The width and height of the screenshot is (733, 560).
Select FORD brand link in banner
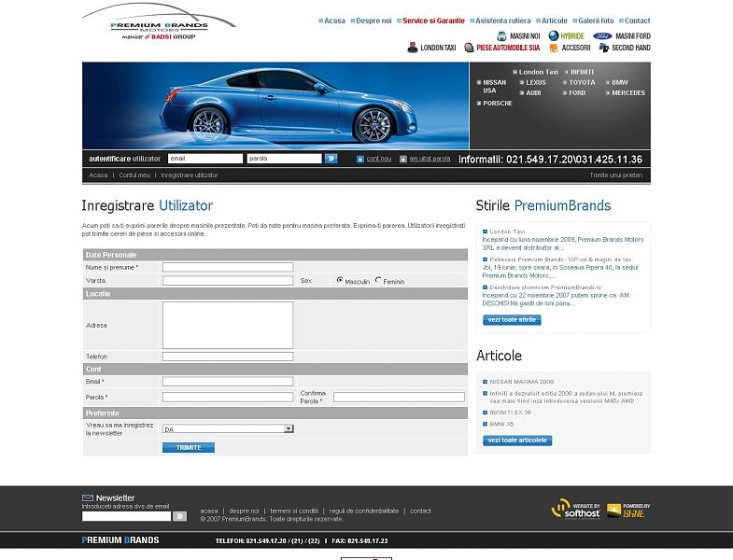(x=577, y=93)
